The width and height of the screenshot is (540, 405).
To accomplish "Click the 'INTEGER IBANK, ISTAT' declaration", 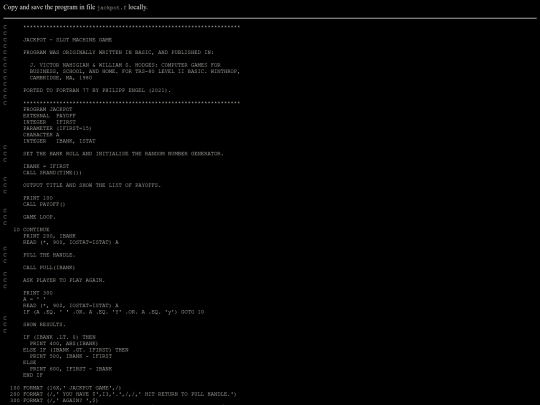I will [x=59, y=141].
